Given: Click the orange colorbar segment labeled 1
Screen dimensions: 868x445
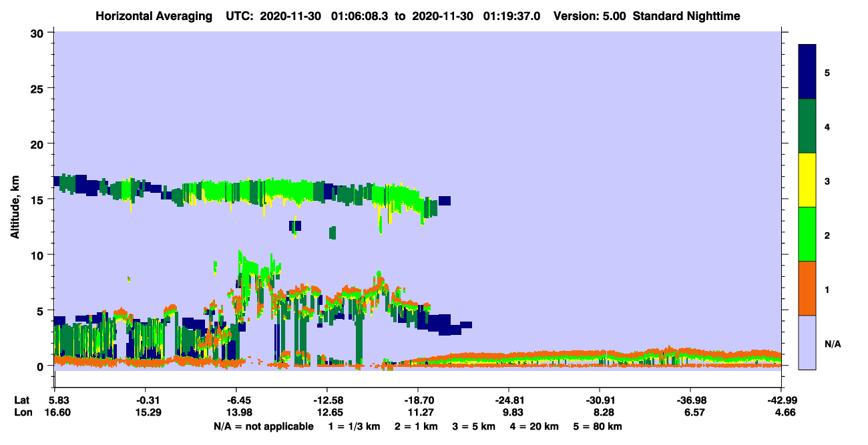Looking at the screenshot, I should pos(807,288).
